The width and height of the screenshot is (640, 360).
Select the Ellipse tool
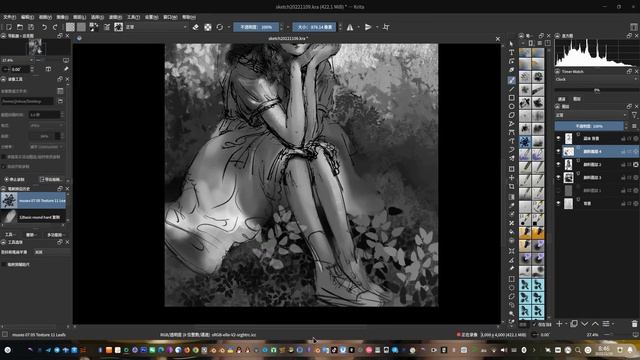coord(511,106)
